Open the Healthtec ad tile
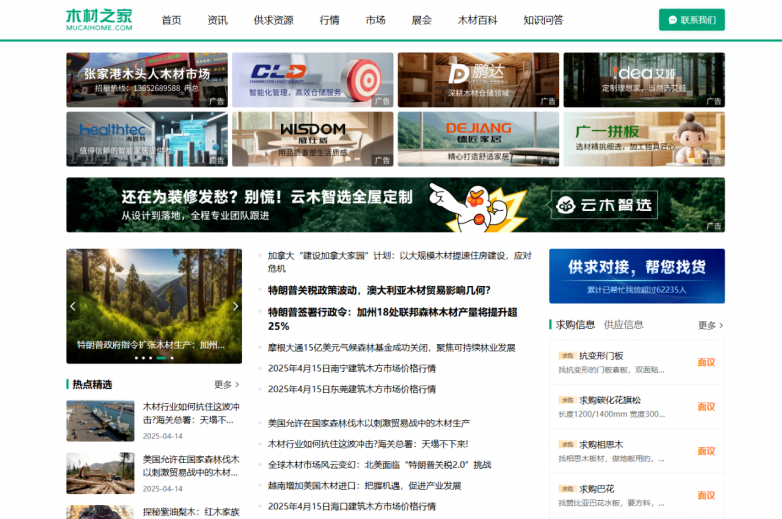782x519 pixels. pos(147,139)
